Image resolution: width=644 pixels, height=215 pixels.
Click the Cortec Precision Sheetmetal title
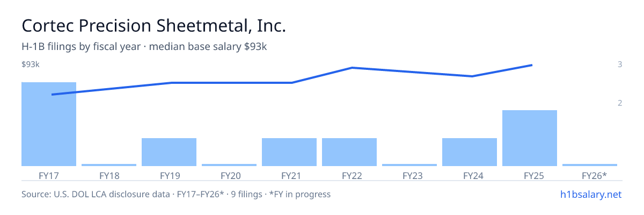153,26
